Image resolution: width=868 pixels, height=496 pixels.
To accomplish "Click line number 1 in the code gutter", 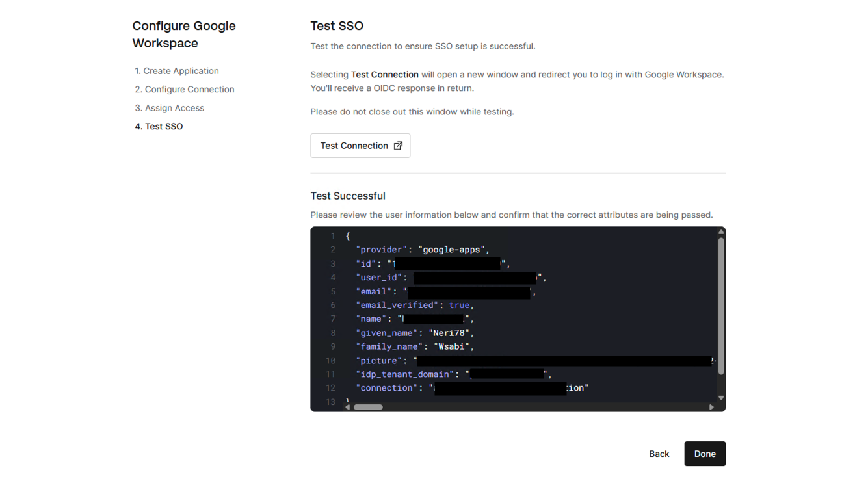I will [x=332, y=236].
